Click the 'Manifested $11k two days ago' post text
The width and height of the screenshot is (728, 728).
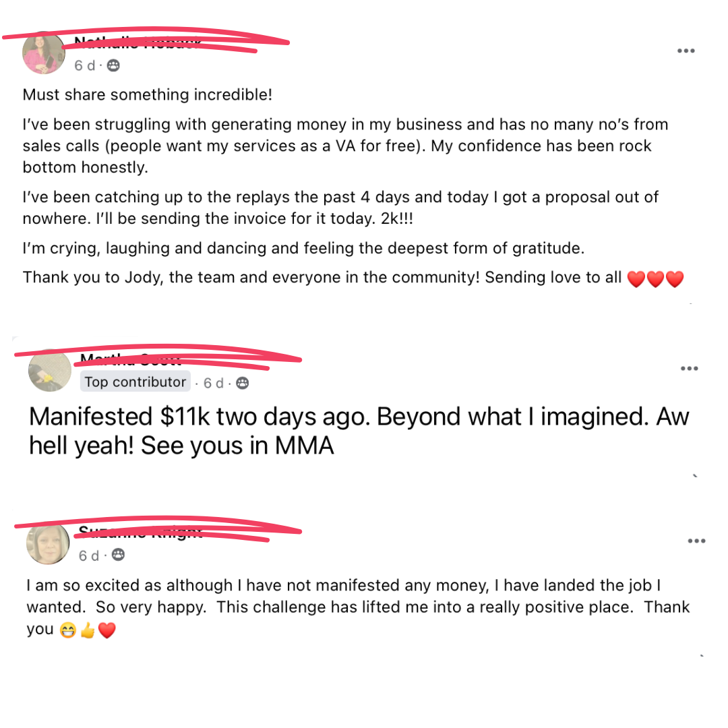click(359, 431)
